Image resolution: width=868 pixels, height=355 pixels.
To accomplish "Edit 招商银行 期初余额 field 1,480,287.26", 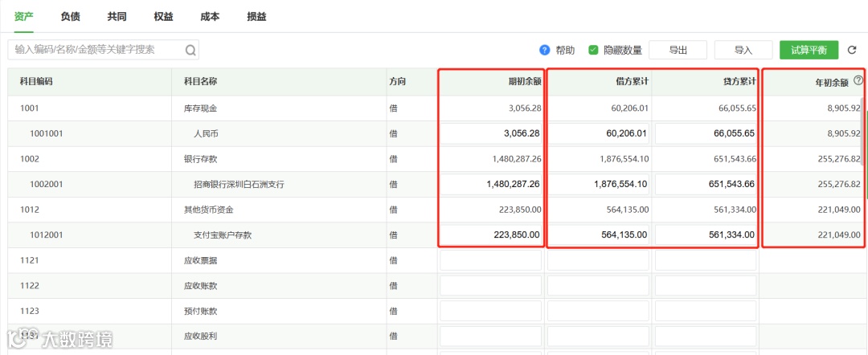I will coord(491,185).
